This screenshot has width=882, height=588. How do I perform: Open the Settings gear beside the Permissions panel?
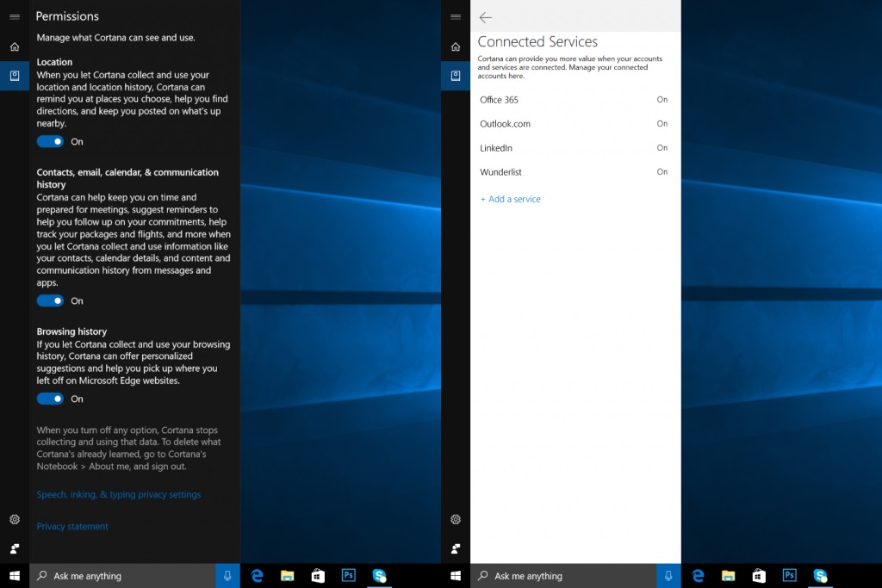(14, 519)
